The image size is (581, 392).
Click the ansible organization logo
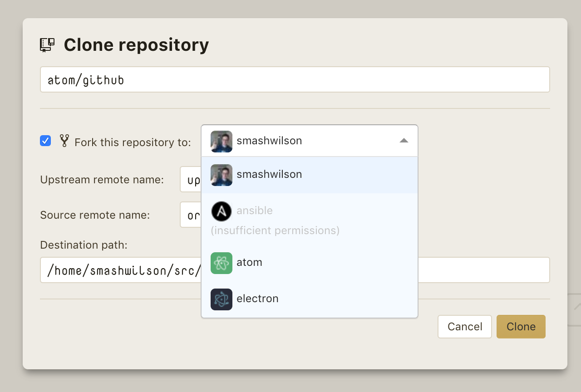pyautogui.click(x=221, y=211)
